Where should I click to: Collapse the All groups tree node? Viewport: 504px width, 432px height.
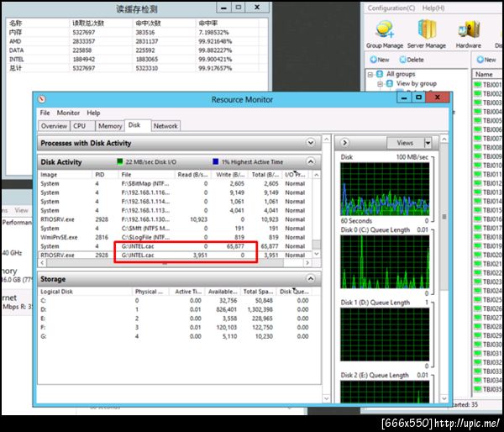coord(370,74)
